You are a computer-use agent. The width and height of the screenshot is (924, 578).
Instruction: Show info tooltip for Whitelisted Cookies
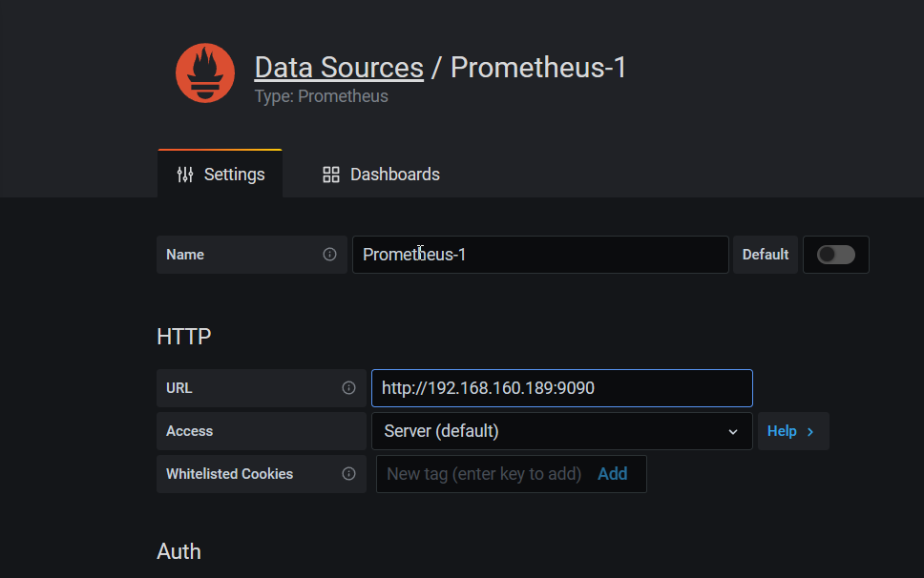pos(348,474)
